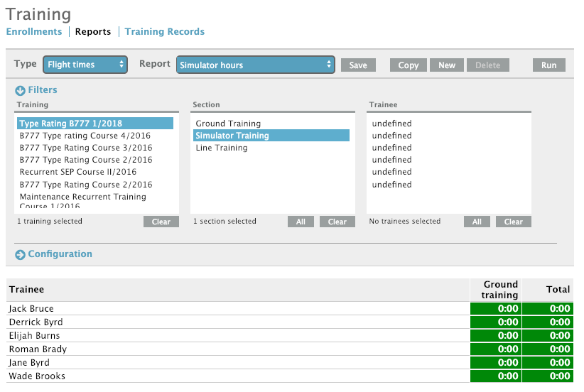This screenshot has width=584, height=392.
Task: Select All sections in Section filter
Action: click(x=301, y=222)
